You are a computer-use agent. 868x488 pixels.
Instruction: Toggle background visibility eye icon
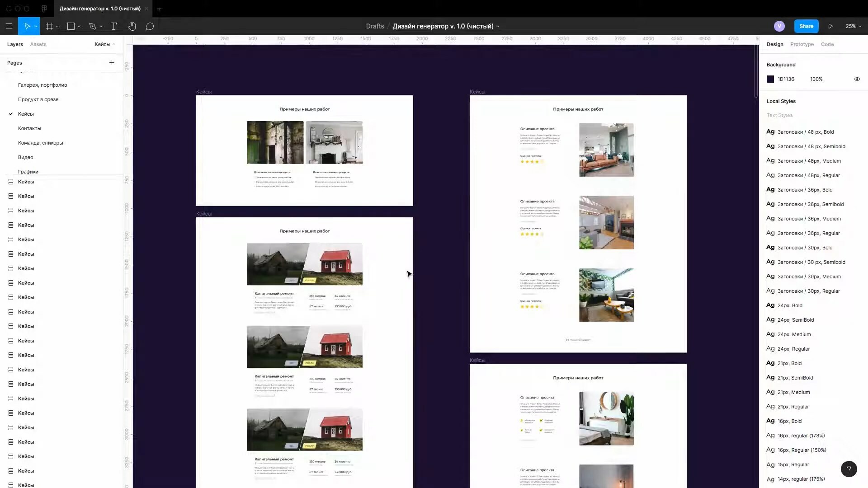857,79
